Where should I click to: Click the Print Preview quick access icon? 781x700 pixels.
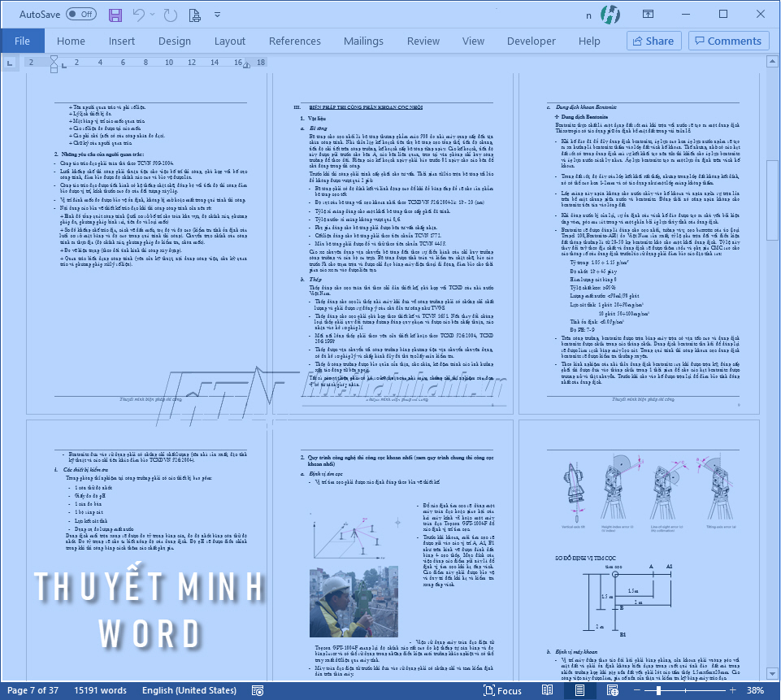coord(196,15)
